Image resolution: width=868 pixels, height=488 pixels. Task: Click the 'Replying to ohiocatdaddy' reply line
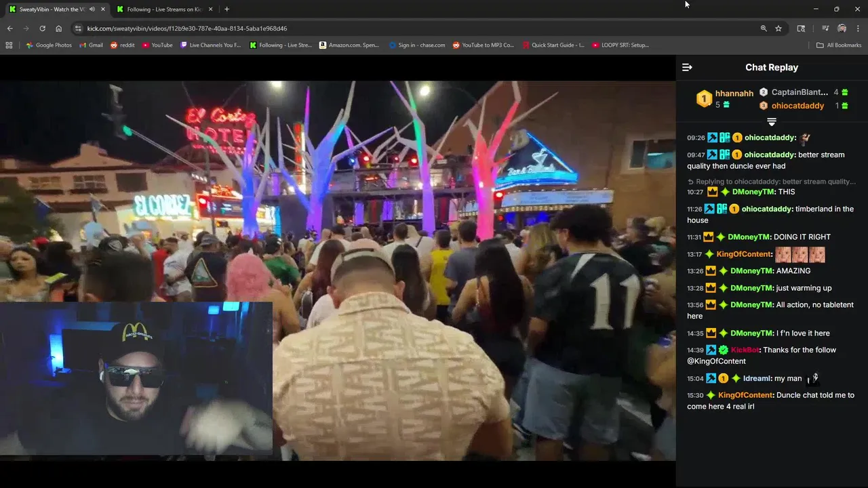[x=771, y=182]
